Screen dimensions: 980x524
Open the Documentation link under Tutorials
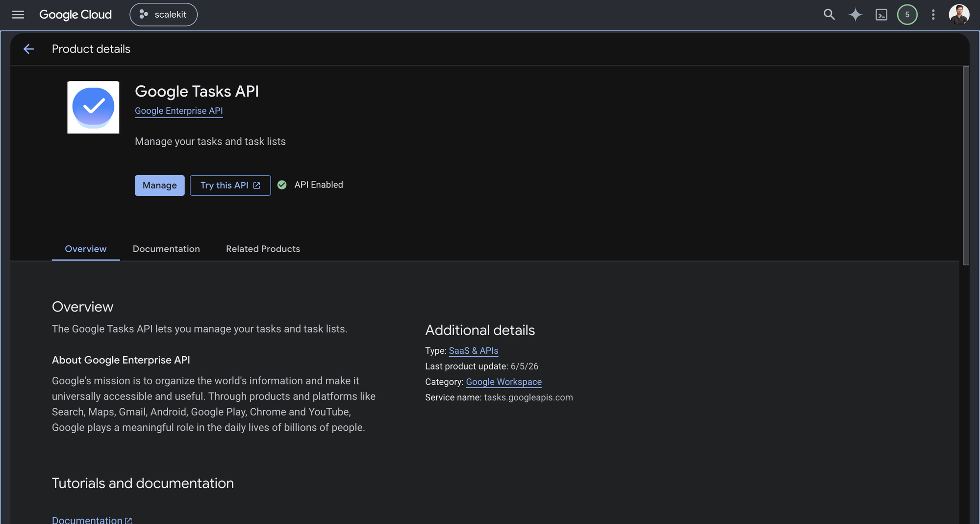coord(92,520)
